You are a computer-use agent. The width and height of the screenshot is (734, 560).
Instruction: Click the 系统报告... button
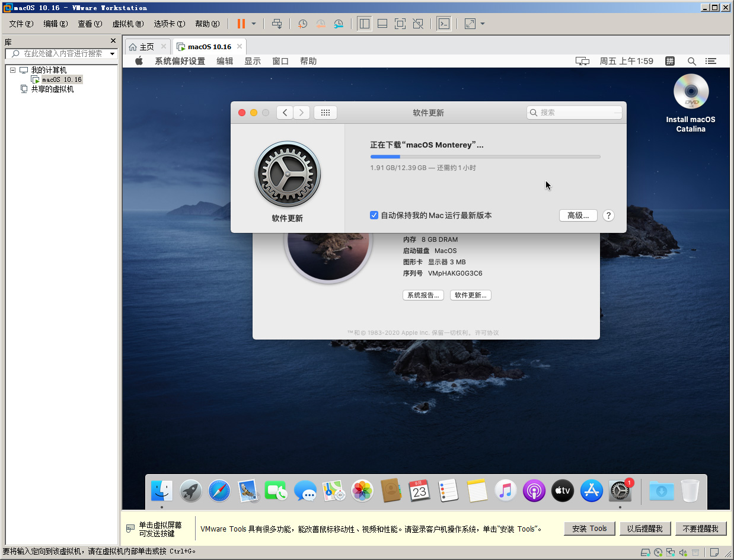tap(423, 295)
